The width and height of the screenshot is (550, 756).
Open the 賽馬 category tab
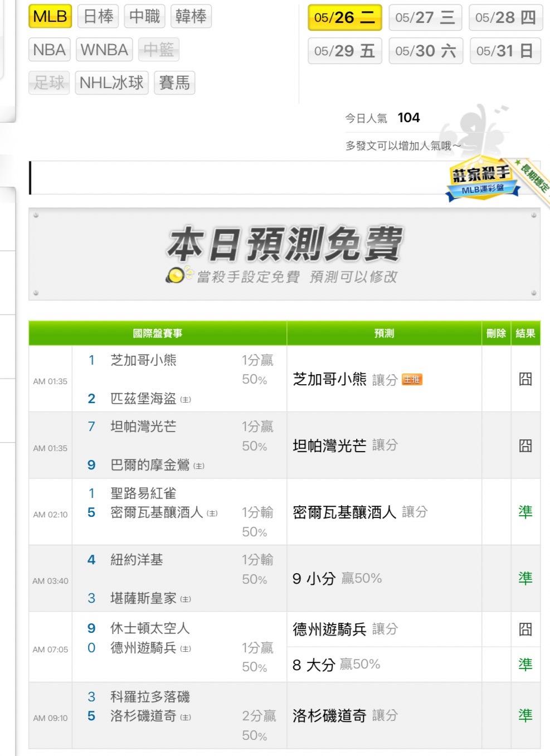click(174, 83)
